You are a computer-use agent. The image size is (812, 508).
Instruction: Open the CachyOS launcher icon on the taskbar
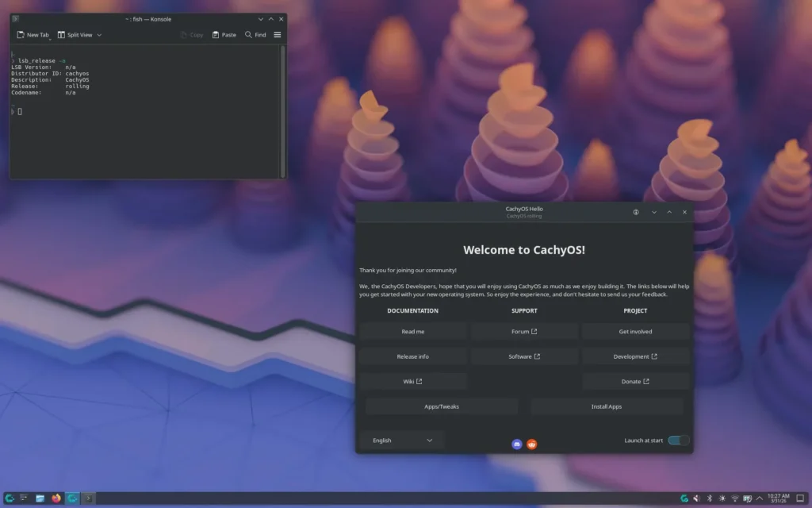click(10, 498)
